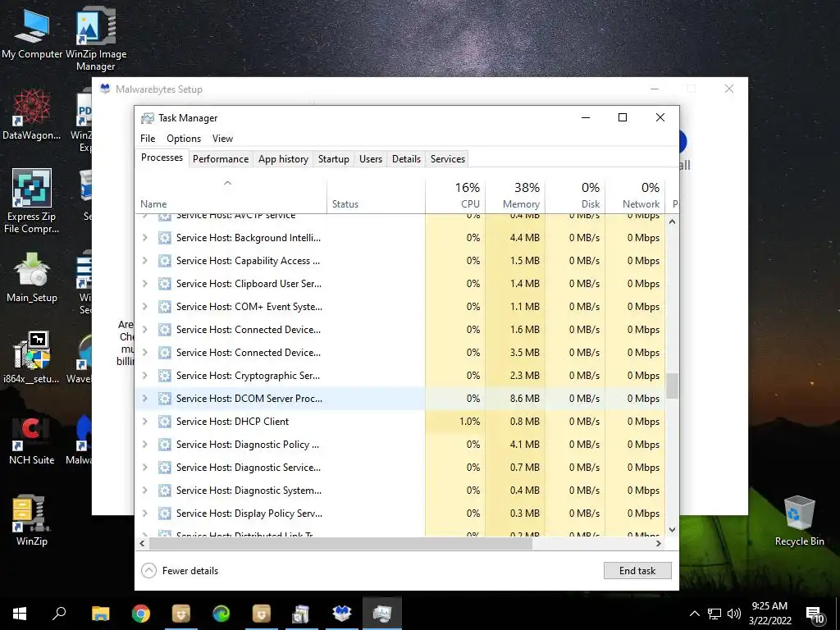
Task: Expand Service Host: DHCP Client row
Action: pyautogui.click(x=144, y=422)
